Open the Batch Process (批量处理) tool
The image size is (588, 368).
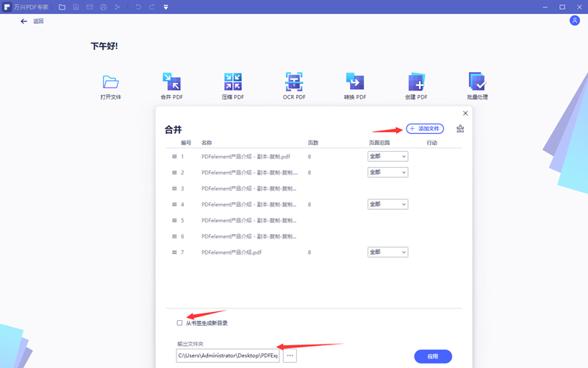[477, 82]
